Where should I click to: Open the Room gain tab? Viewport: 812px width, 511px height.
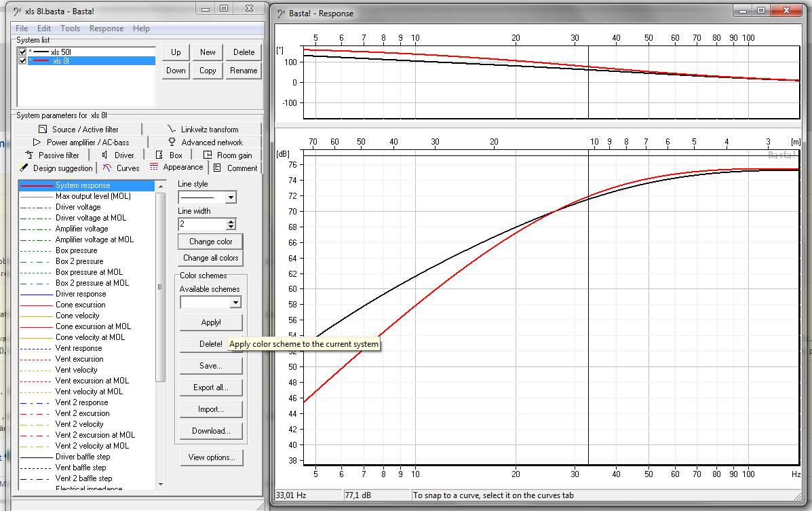pyautogui.click(x=228, y=155)
